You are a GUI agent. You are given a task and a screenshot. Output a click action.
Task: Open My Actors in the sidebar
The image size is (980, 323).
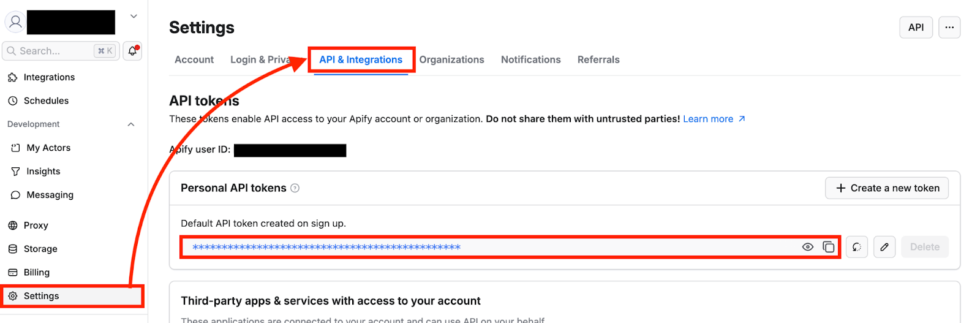pos(48,148)
